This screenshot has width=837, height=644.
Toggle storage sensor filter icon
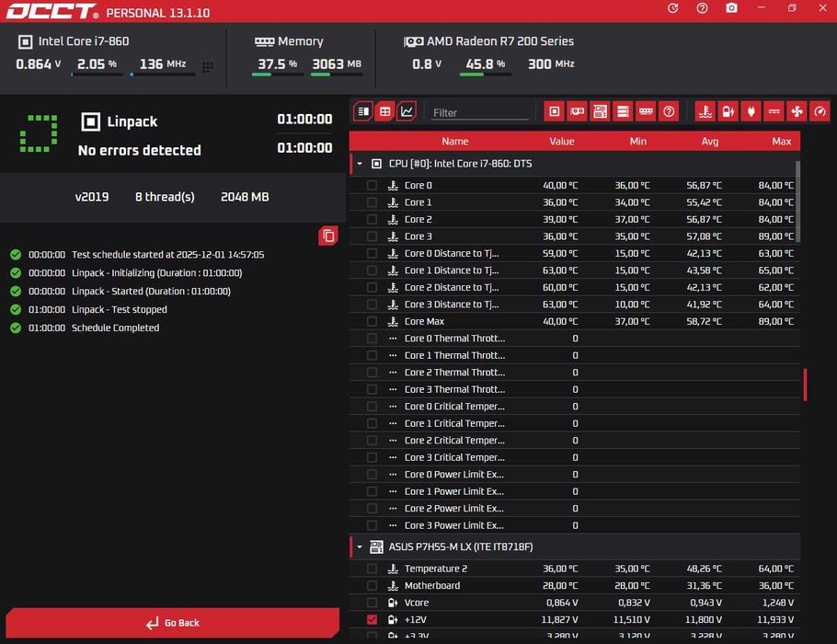[x=623, y=111]
